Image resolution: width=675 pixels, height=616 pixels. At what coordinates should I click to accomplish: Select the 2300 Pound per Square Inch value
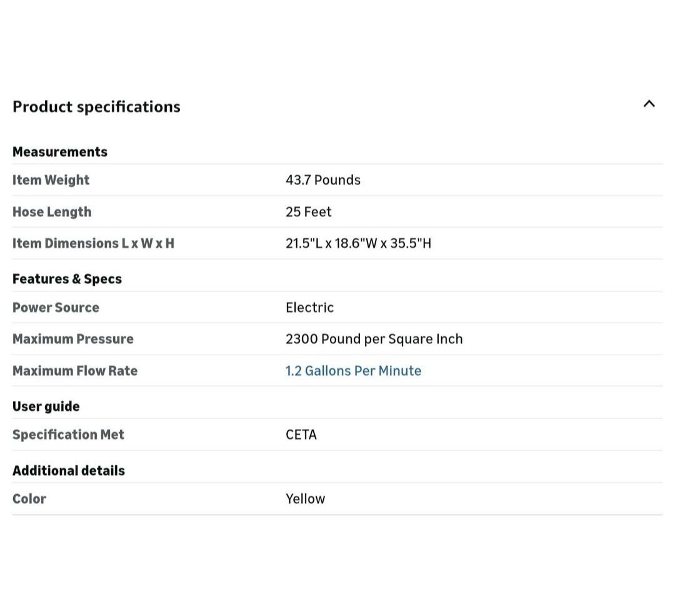click(x=374, y=339)
